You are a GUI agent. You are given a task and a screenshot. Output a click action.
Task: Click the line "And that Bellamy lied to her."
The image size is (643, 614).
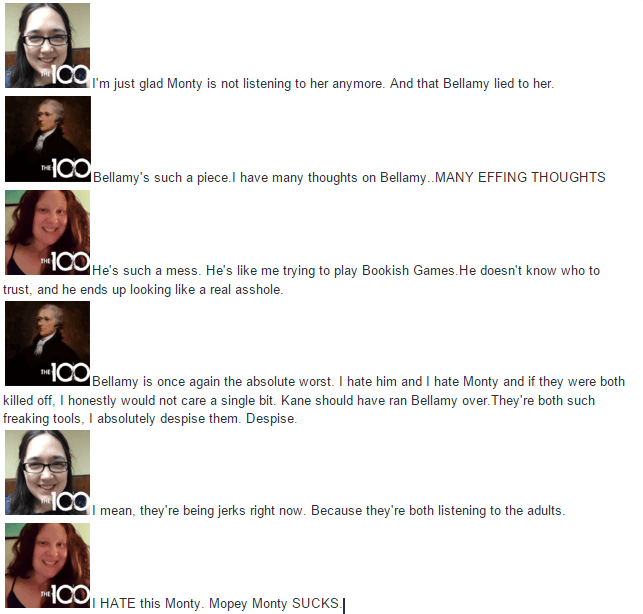[x=472, y=84]
